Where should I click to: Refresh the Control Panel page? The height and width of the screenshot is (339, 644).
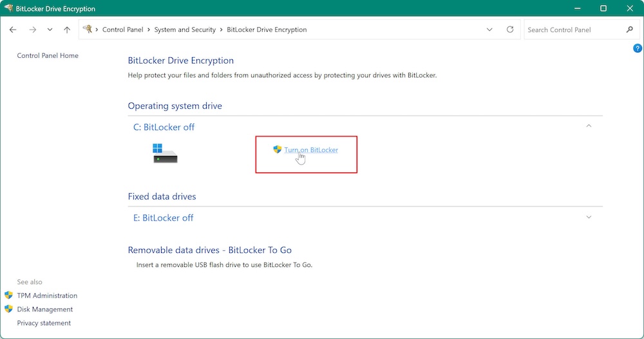509,30
